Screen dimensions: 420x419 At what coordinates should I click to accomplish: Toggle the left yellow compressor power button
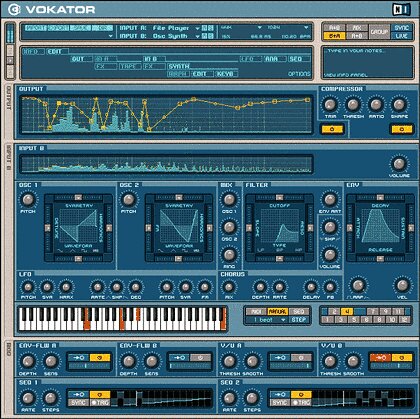pos(332,129)
